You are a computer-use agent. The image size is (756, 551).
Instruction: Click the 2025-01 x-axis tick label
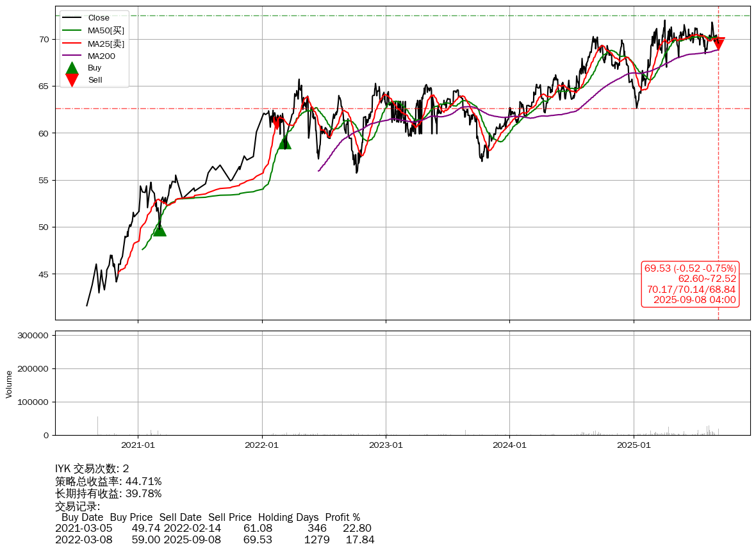pyautogui.click(x=634, y=445)
